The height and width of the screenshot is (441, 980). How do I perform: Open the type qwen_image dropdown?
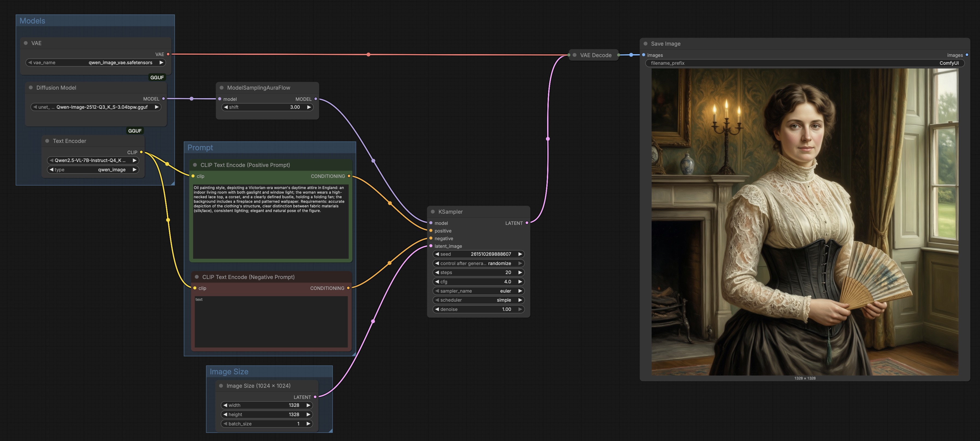pos(93,170)
